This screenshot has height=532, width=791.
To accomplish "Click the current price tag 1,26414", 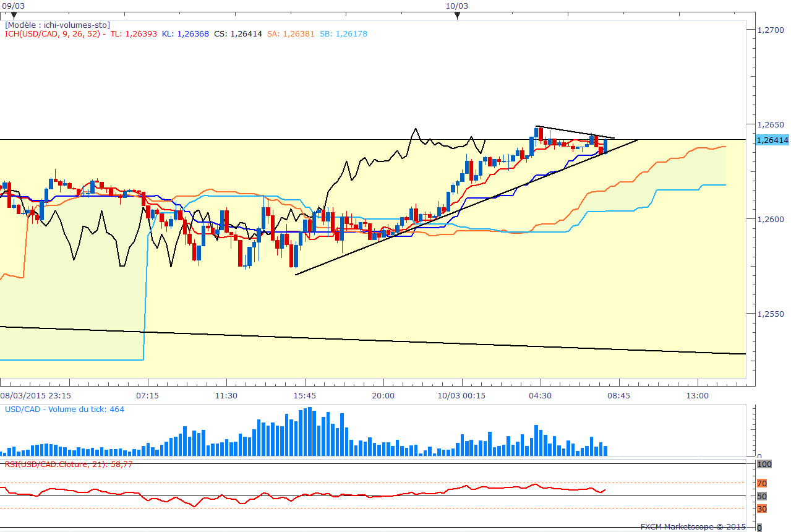I will 772,140.
